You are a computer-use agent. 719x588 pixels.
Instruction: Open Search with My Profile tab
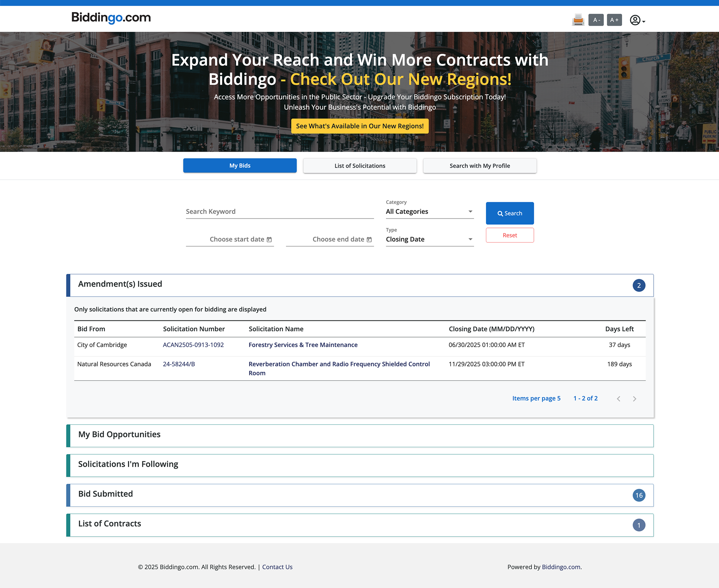pyautogui.click(x=480, y=166)
